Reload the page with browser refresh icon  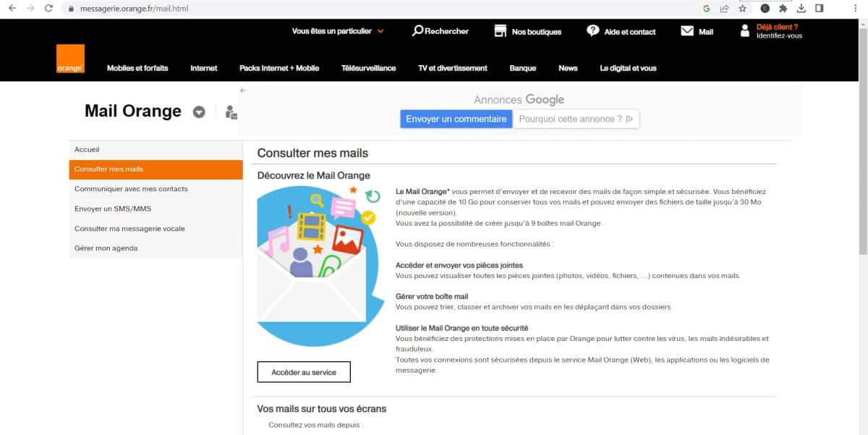point(48,9)
